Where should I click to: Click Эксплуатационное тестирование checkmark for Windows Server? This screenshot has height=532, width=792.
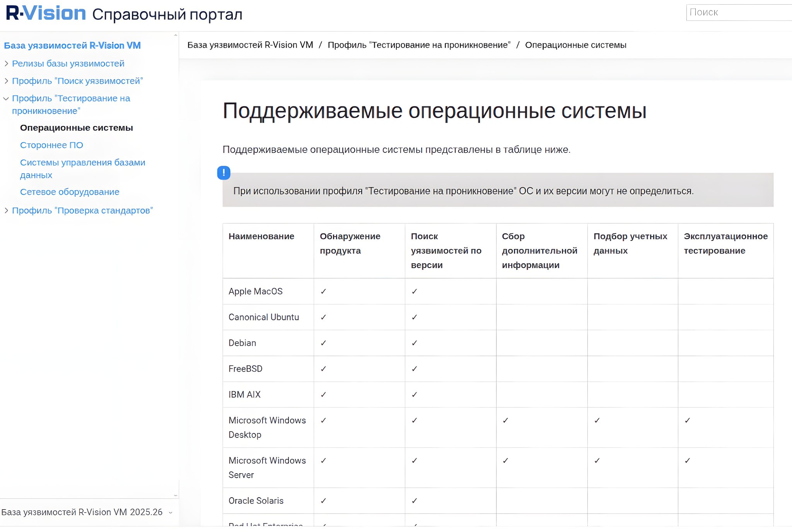[x=688, y=460]
